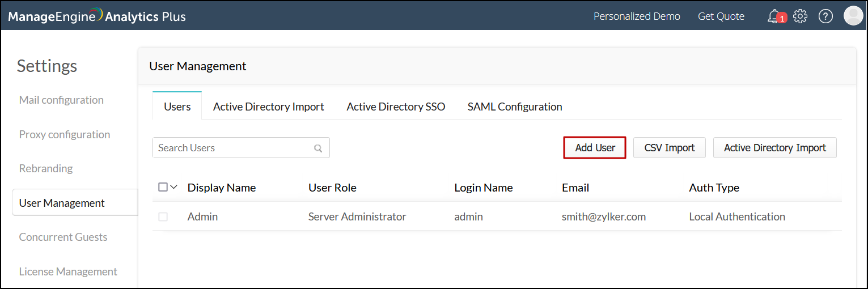Click inside the Search Users field
This screenshot has width=868, height=289.
point(234,148)
